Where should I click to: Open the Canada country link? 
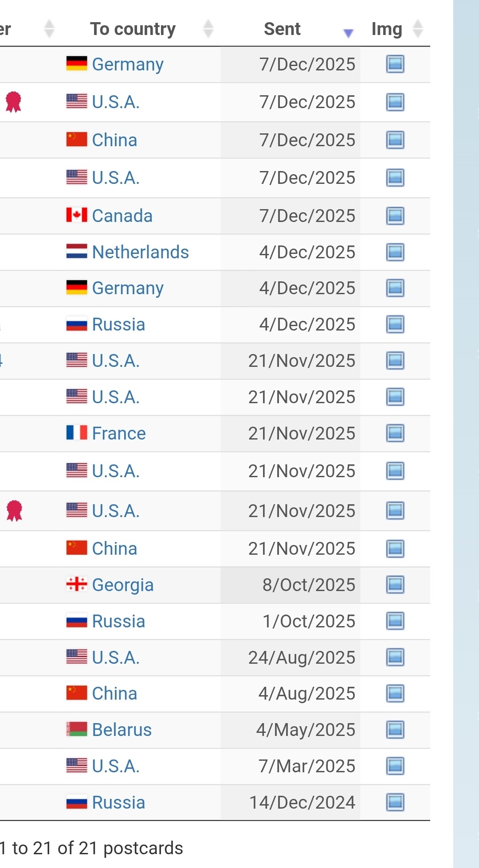click(x=122, y=216)
